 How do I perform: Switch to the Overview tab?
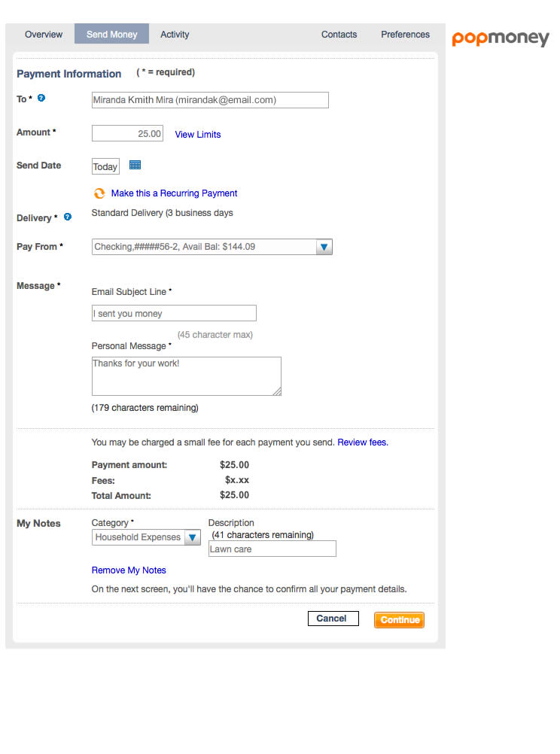[43, 34]
